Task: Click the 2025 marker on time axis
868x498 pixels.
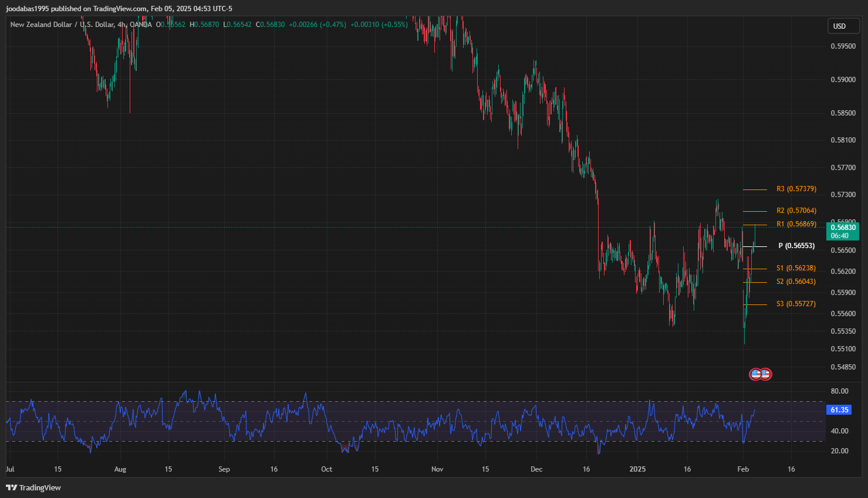Action: (x=637, y=469)
